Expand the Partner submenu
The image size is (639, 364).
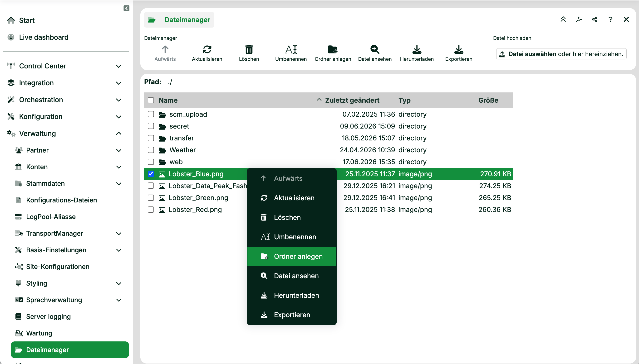click(119, 150)
